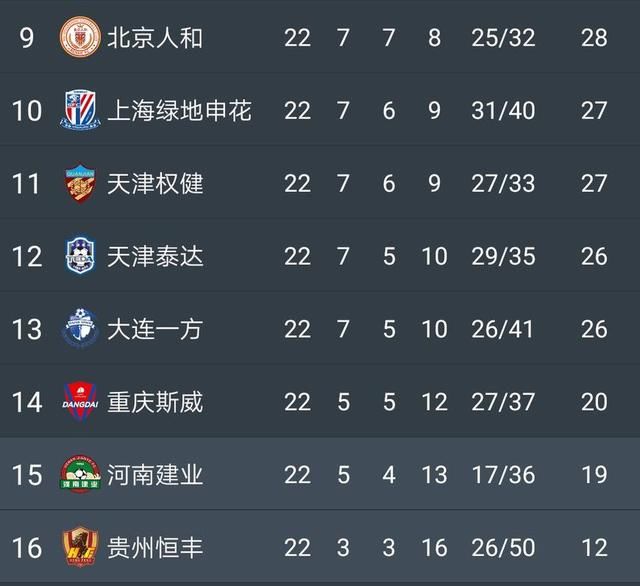This screenshot has height=586, width=640.
Task: Tap the Guizhou Hengfeng crest
Action: click(x=80, y=547)
